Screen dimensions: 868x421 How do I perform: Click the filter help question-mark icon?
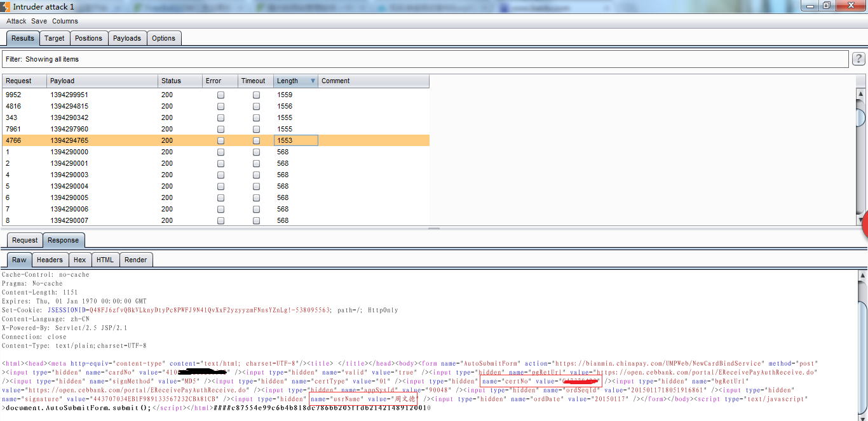tap(858, 59)
